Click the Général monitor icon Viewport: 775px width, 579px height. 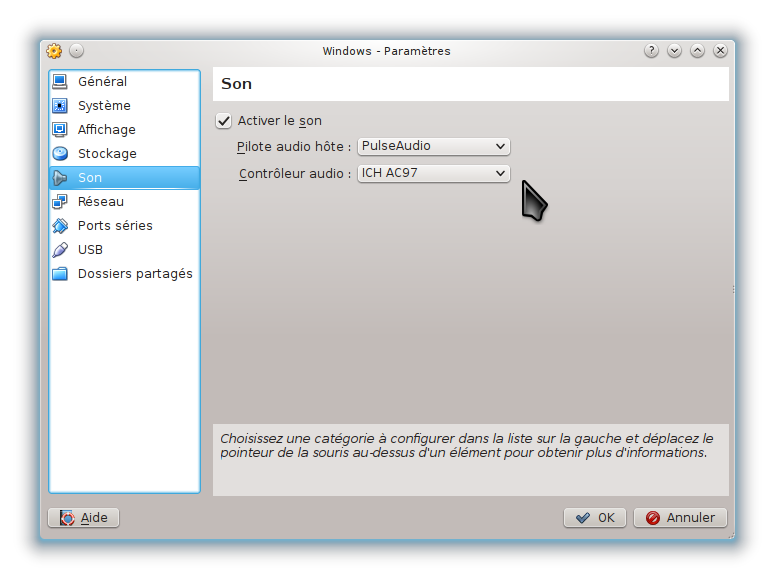click(x=60, y=81)
